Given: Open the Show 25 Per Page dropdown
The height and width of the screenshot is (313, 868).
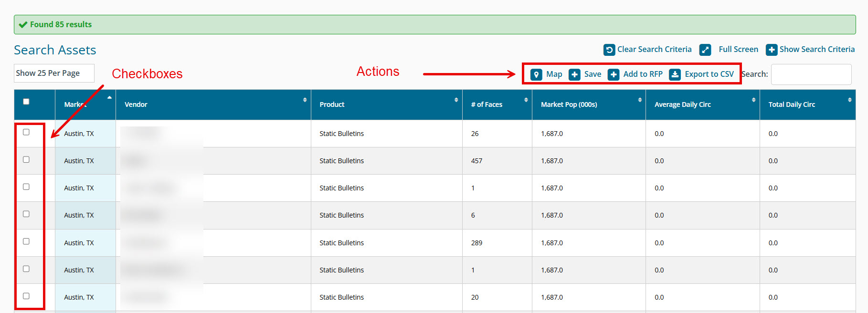Looking at the screenshot, I should [54, 73].
